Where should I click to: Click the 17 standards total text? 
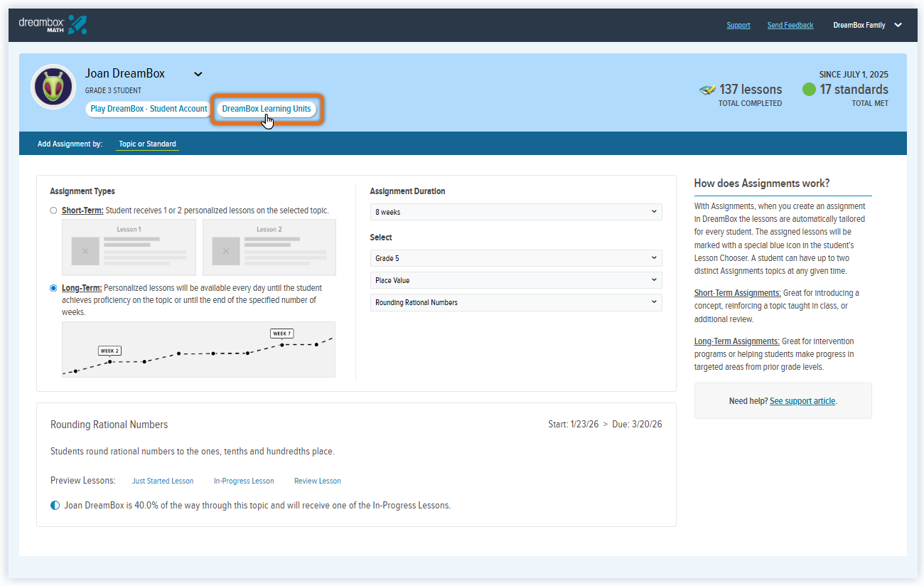click(x=854, y=90)
